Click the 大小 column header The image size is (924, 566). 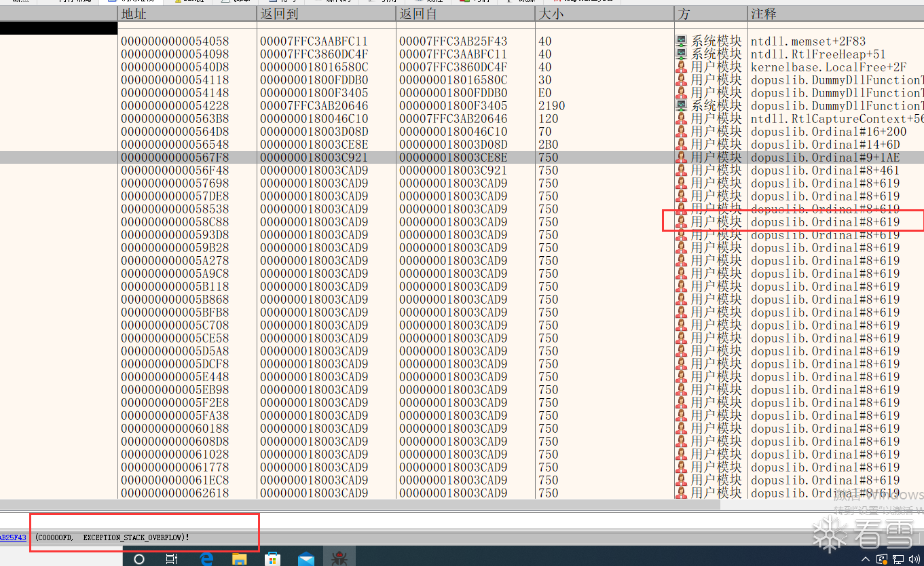click(604, 14)
